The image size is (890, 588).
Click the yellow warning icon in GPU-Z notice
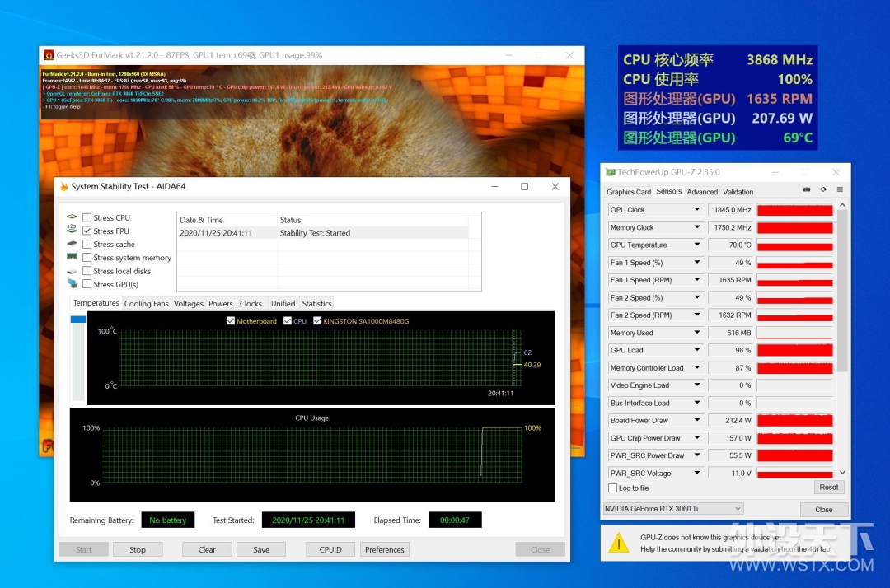click(619, 543)
